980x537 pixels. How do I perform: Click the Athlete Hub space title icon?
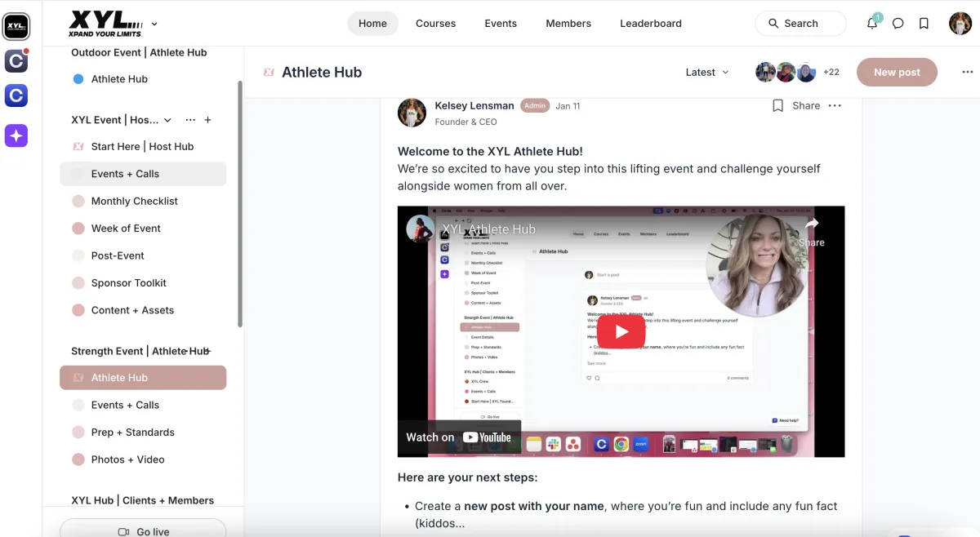(269, 72)
